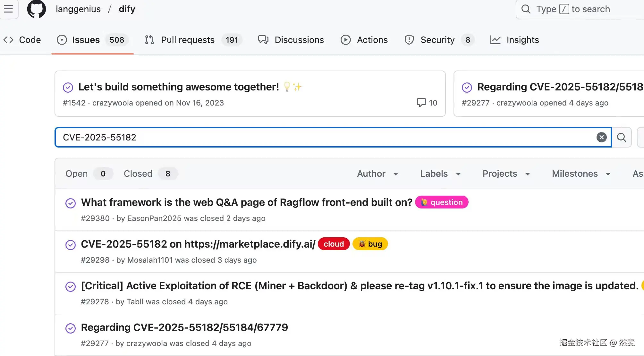The width and height of the screenshot is (644, 356).
Task: Show Closed issues filter
Action: 138,174
